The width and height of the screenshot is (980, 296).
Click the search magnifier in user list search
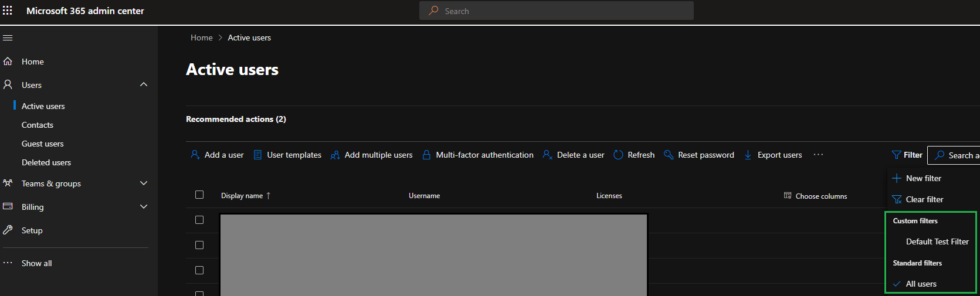point(940,155)
